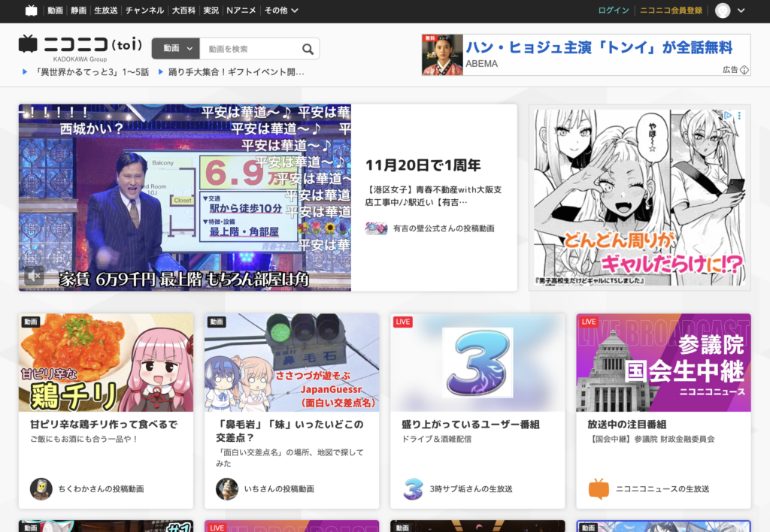Click the ニコニコ会員登録 link

point(671,11)
